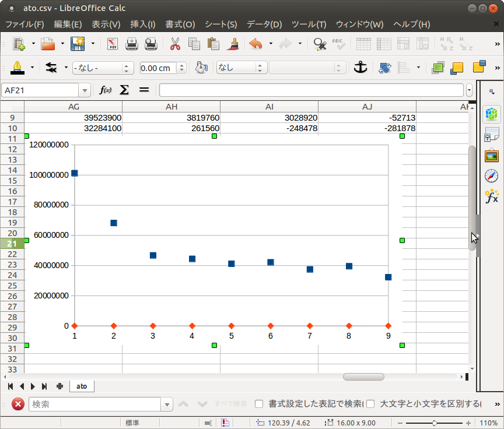Open the 編集(E) menu
This screenshot has width=504, height=429.
point(68,24)
